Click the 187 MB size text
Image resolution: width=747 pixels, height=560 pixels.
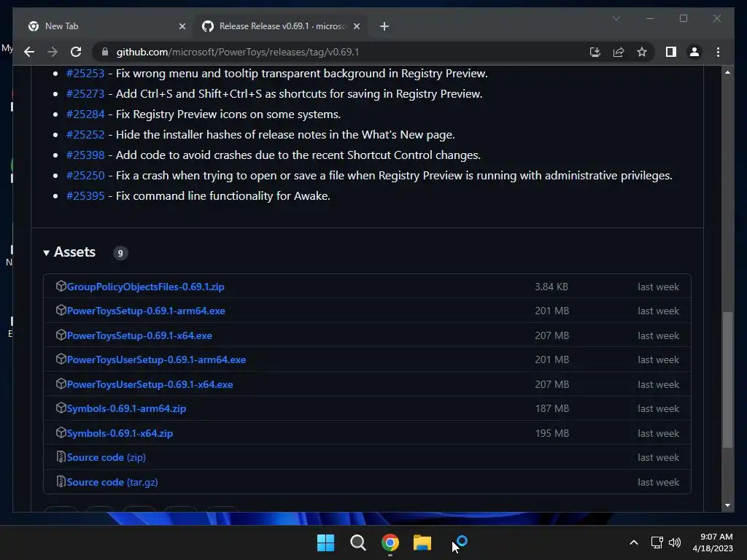pos(551,408)
